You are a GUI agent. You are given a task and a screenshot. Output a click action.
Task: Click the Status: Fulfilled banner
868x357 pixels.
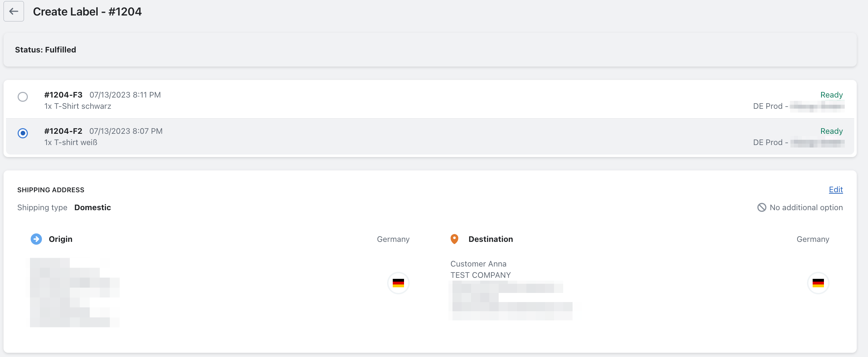click(45, 50)
